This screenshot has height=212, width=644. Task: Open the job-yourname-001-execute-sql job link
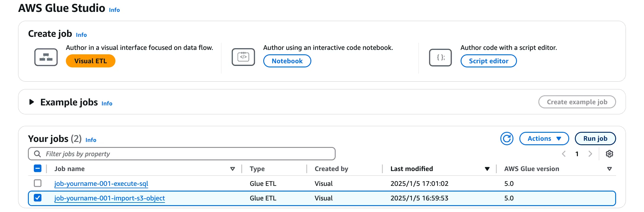[x=101, y=183]
